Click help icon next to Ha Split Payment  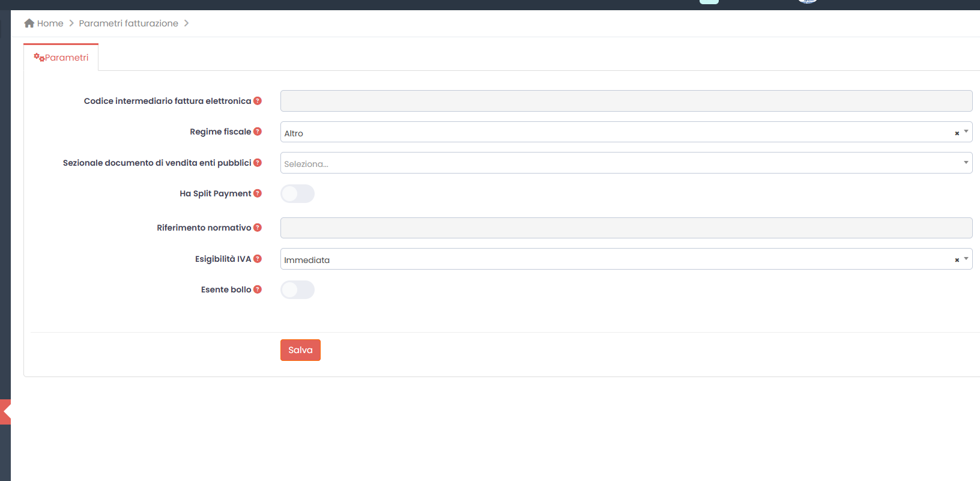coord(258,193)
